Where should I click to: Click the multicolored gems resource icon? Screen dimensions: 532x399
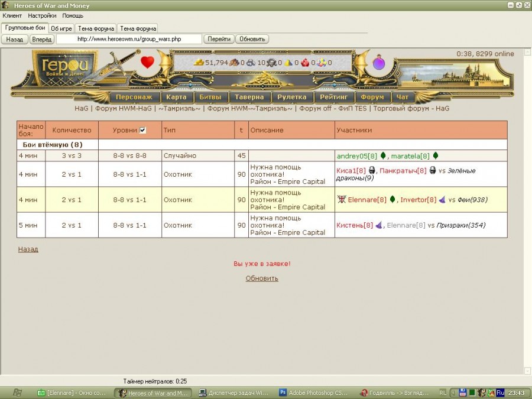pyautogui.click(x=322, y=63)
